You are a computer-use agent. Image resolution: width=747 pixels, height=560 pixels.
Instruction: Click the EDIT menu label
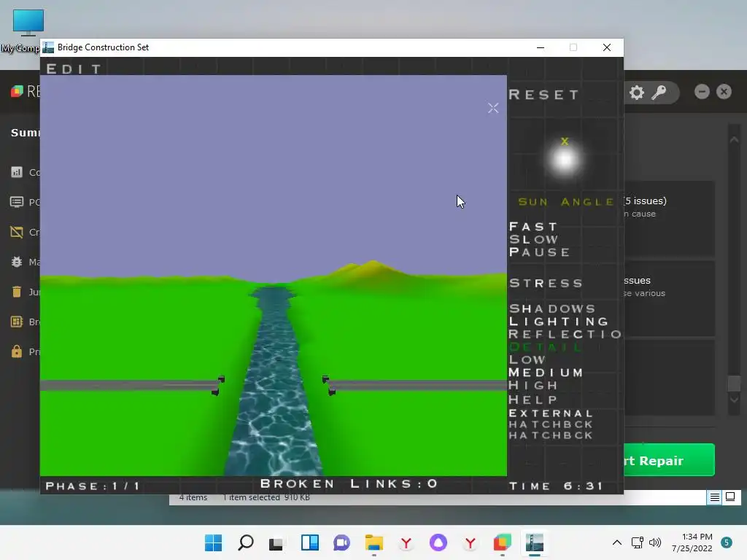(x=74, y=69)
